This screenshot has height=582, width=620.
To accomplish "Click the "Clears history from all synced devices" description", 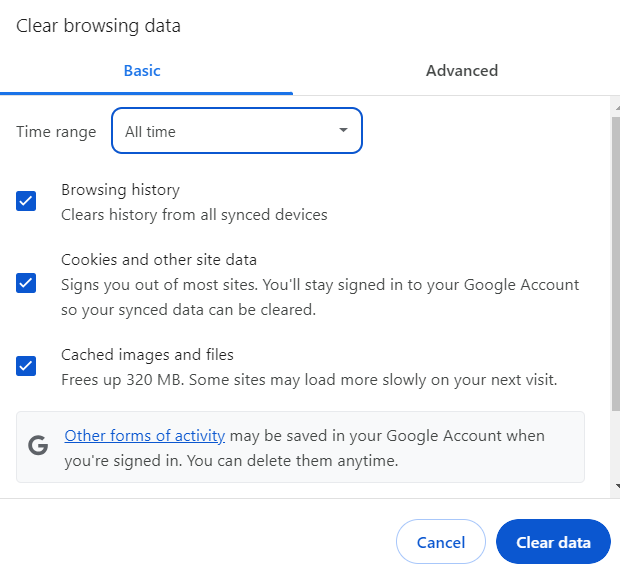I will pyautogui.click(x=195, y=215).
